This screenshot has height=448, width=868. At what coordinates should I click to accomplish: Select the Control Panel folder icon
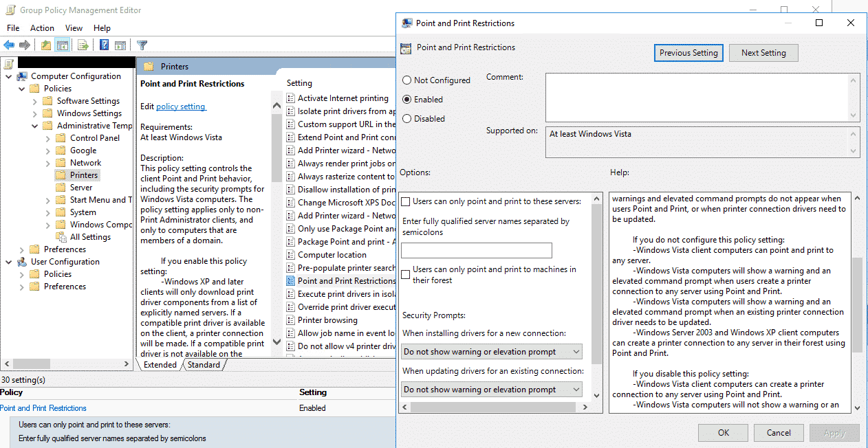point(61,138)
